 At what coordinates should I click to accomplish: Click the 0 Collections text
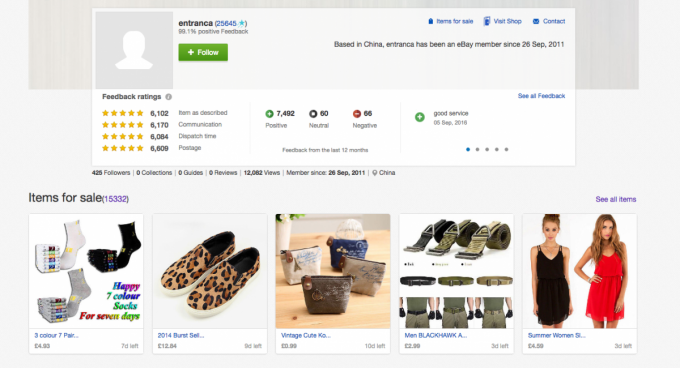[x=154, y=173]
